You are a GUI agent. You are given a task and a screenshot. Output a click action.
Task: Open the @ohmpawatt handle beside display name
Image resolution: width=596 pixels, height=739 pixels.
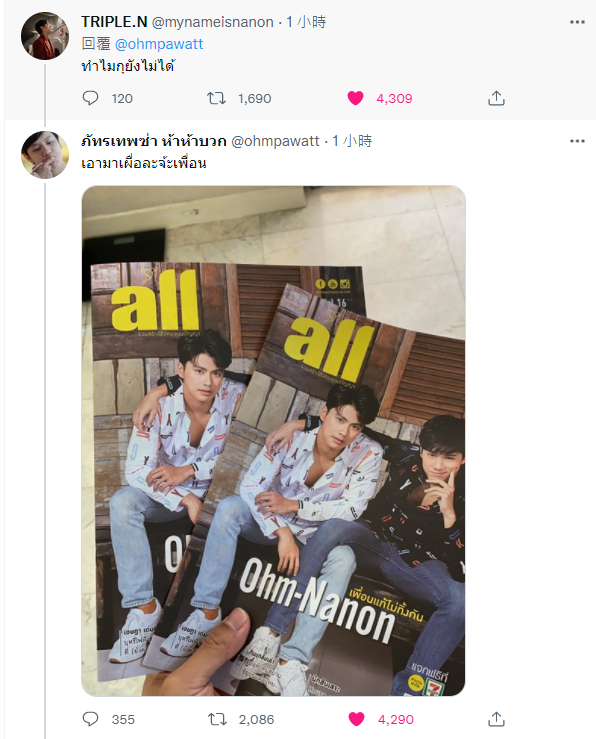click(275, 141)
